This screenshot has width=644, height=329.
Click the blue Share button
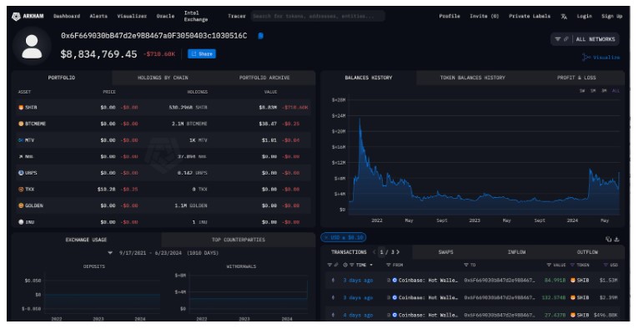[x=202, y=54]
